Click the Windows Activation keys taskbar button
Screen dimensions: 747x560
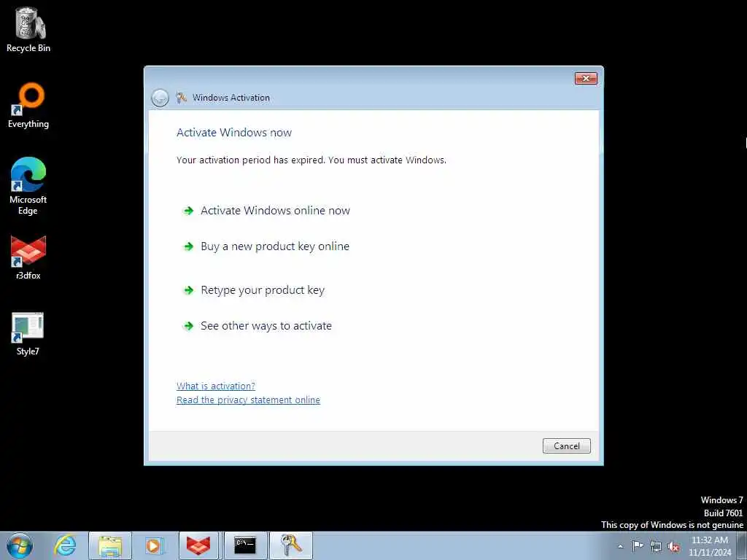(x=291, y=545)
